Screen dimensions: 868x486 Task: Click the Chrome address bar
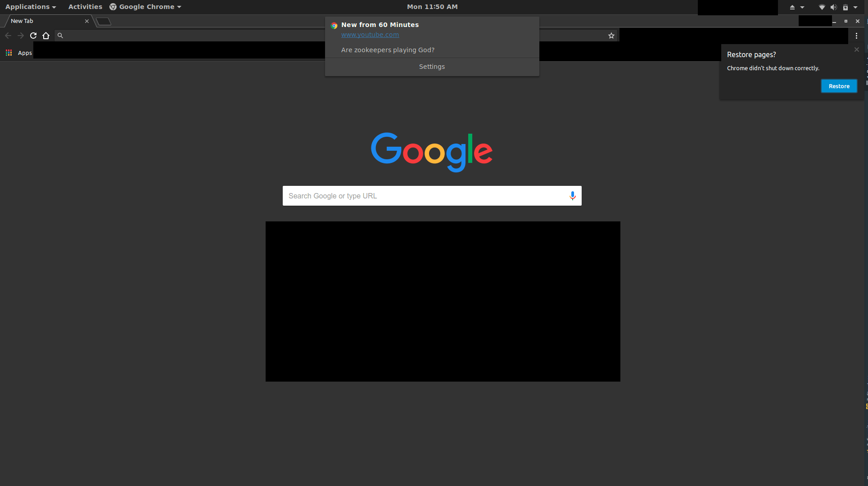click(335, 36)
